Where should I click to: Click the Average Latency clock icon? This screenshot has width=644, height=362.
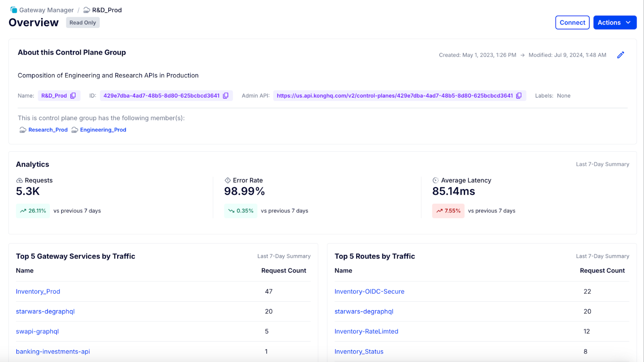436,180
